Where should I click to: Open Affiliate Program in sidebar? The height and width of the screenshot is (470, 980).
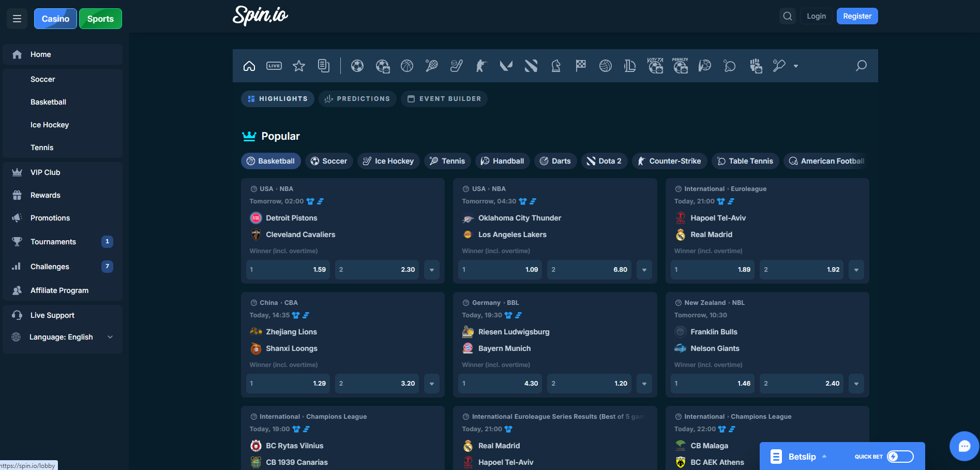[63, 290]
